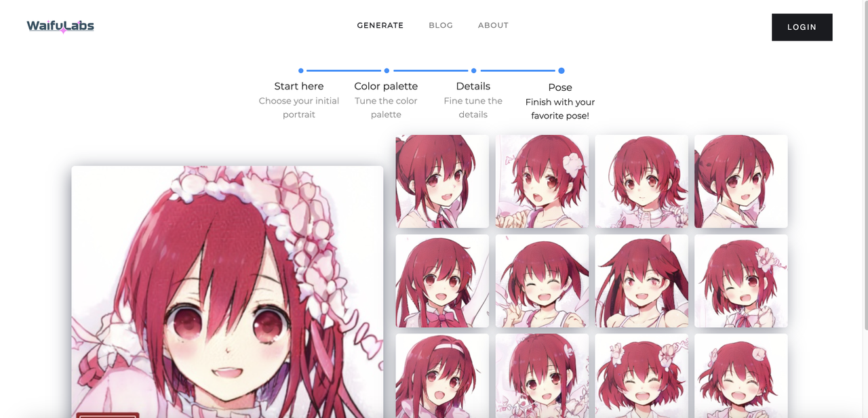868x418 pixels.
Task: Select the 'Details' step label
Action: click(x=473, y=86)
